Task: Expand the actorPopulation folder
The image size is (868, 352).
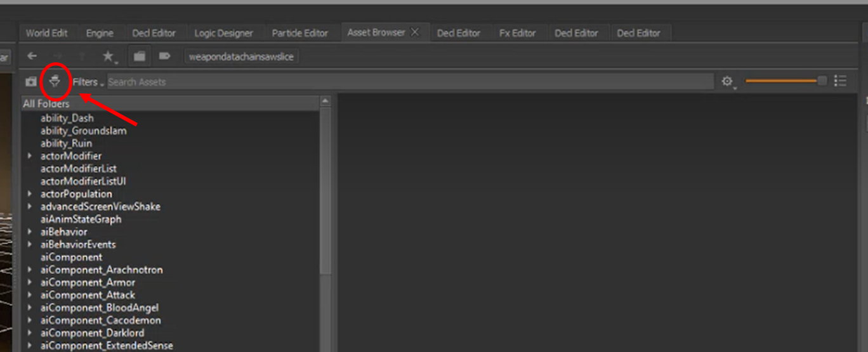Action: pyautogui.click(x=29, y=193)
